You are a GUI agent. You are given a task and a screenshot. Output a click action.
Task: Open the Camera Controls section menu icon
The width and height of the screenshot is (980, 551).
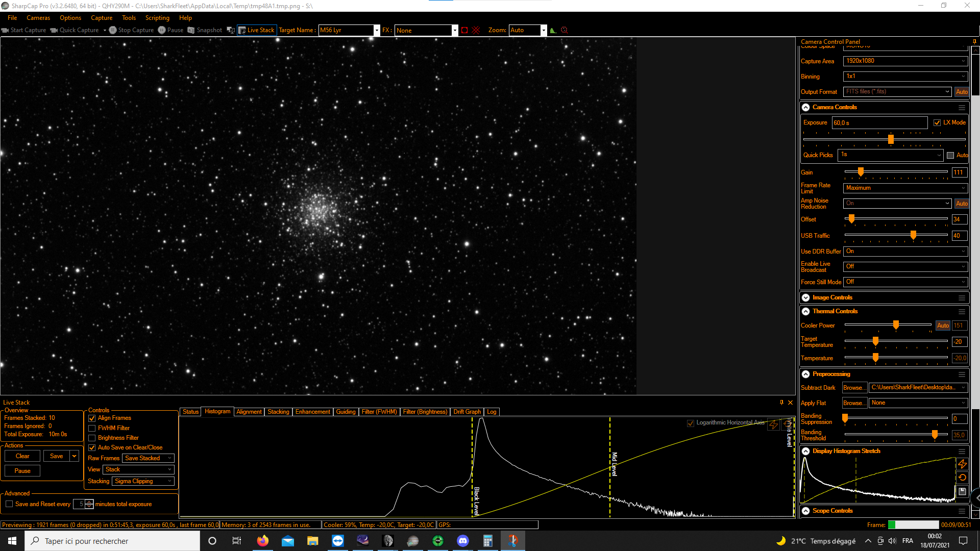[x=962, y=108]
